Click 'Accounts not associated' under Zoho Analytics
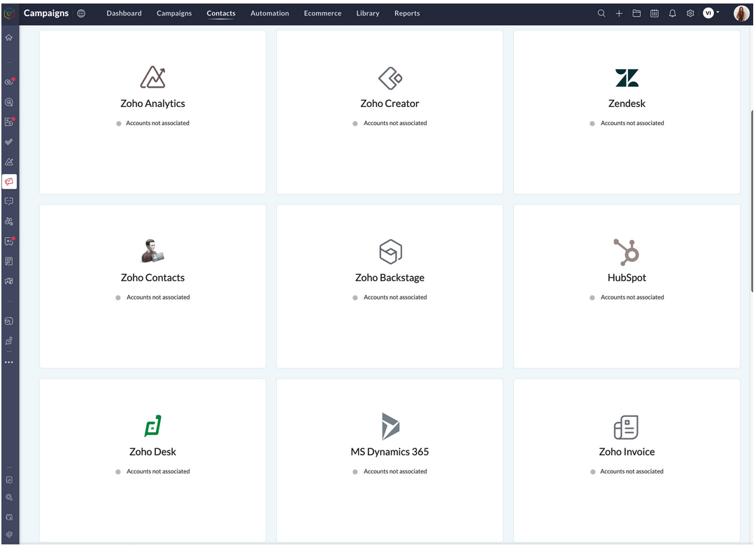This screenshot has height=549, width=756. (157, 123)
